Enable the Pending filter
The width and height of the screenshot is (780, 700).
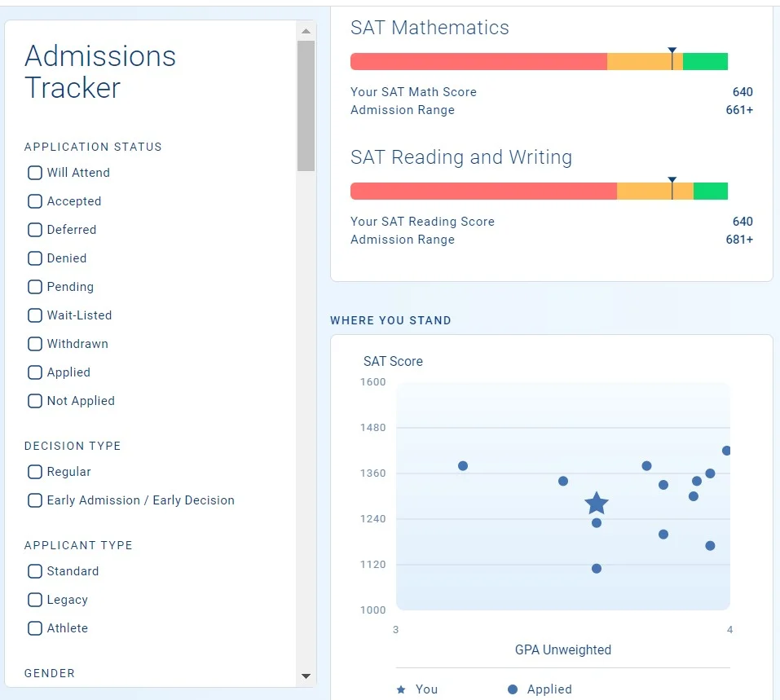point(35,287)
